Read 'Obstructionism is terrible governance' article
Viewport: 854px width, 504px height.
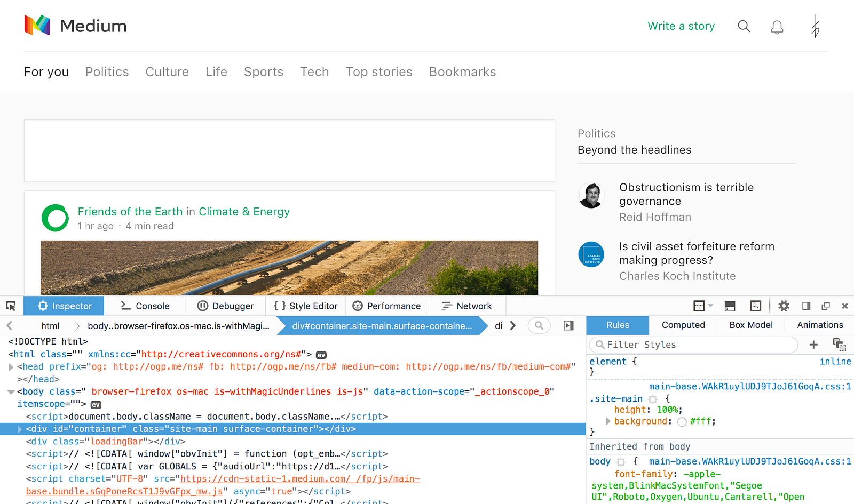[x=686, y=194]
